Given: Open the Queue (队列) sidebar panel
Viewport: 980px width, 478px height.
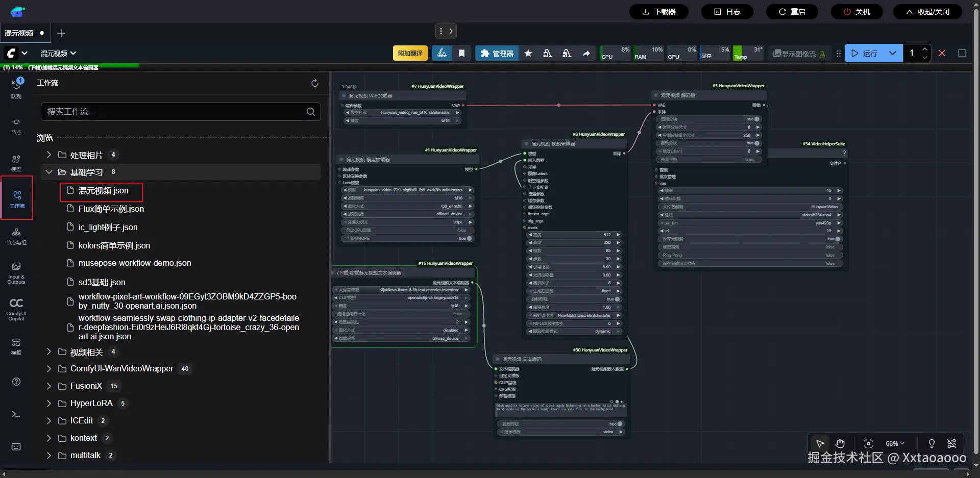Looking at the screenshot, I should tap(16, 88).
